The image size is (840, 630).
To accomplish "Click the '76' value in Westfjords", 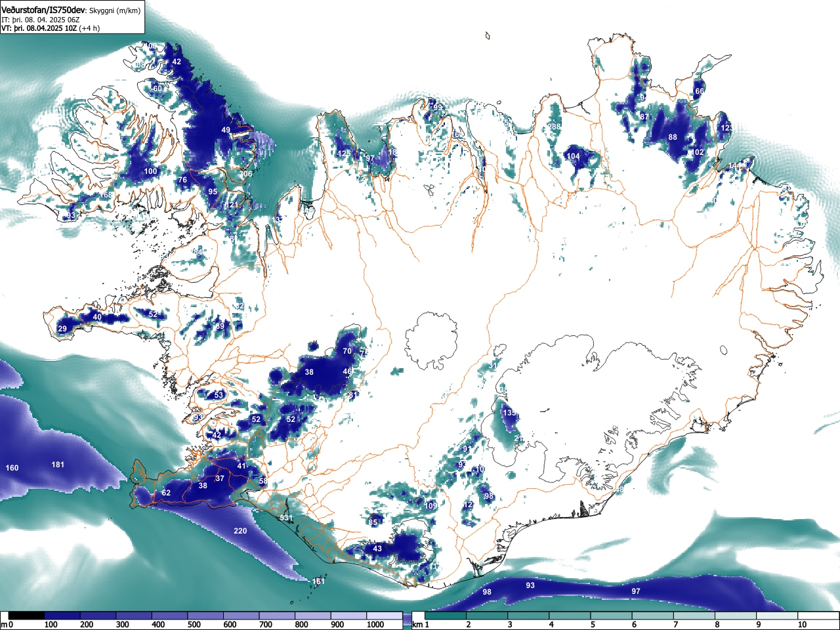I will [x=182, y=180].
